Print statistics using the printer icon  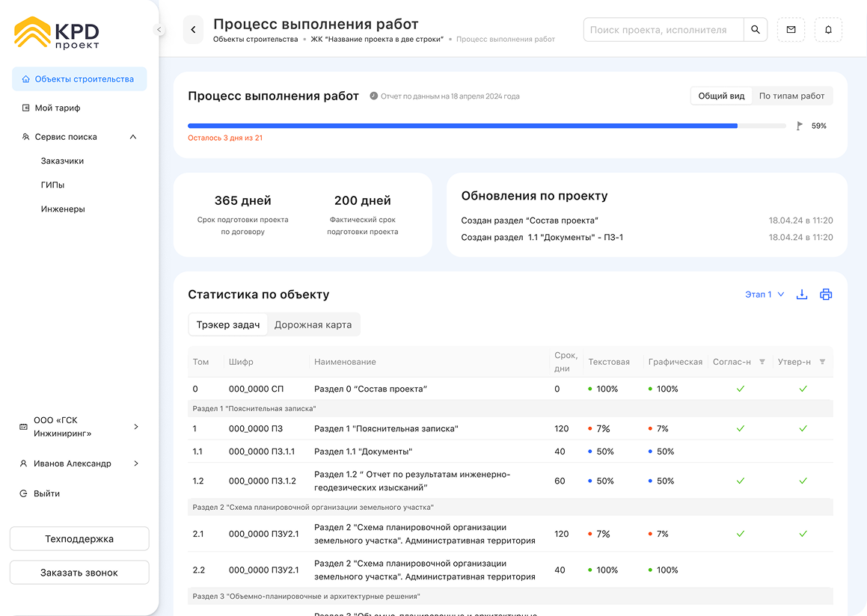pyautogui.click(x=826, y=295)
